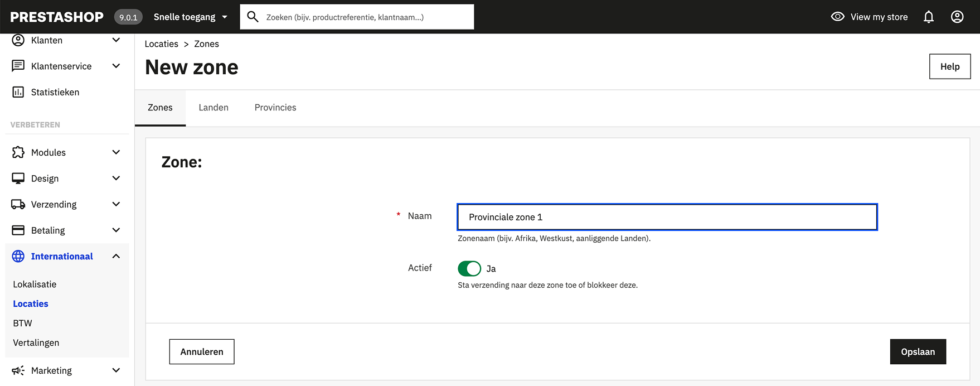The image size is (980, 386).
Task: Switch to the Landen tab
Action: coord(214,108)
